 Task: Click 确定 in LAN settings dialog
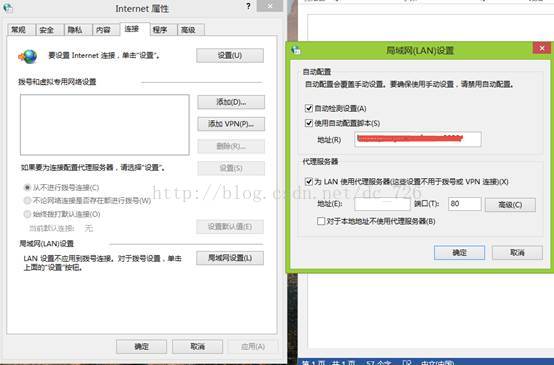click(x=459, y=253)
